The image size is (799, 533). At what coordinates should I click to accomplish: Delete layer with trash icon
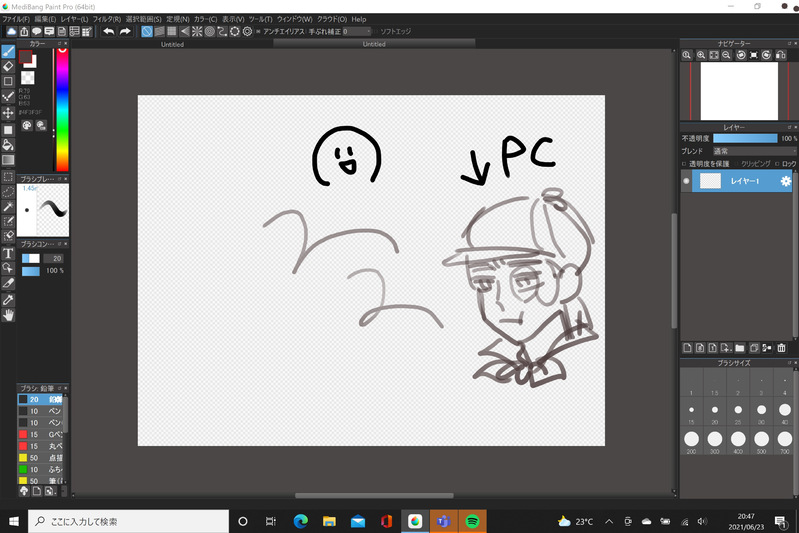tap(781, 348)
